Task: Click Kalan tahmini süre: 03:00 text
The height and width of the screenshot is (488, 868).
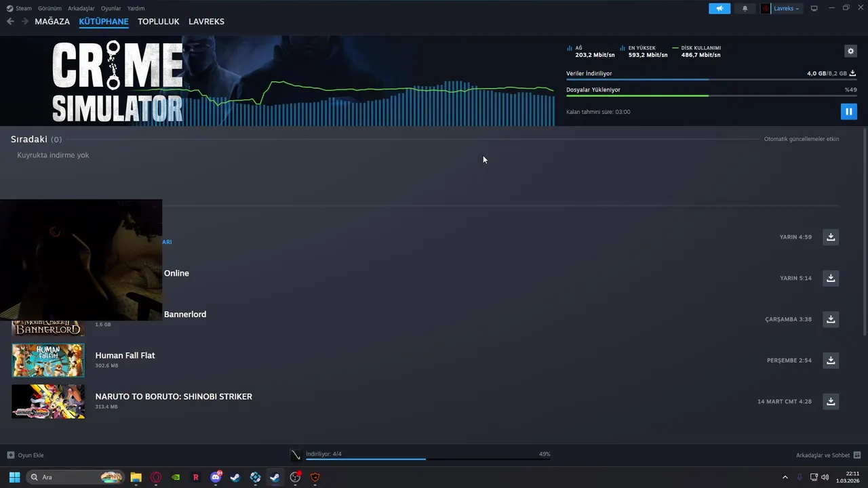Action: coord(598,112)
